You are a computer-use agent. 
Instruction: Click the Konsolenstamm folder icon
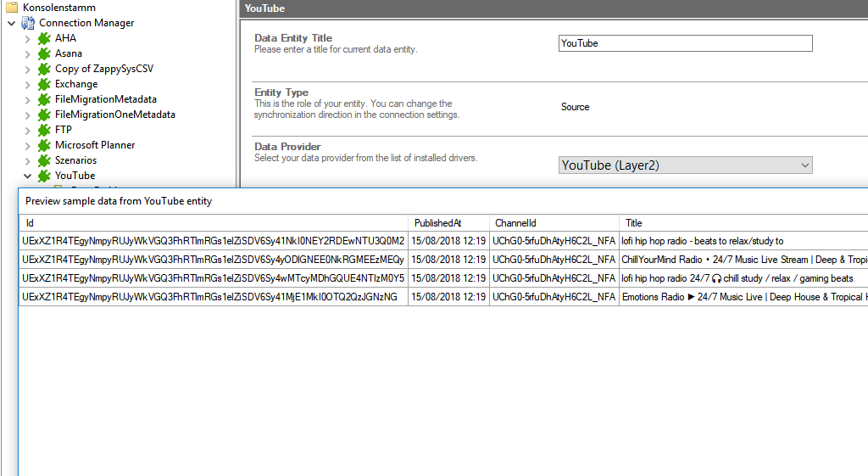pyautogui.click(x=12, y=8)
